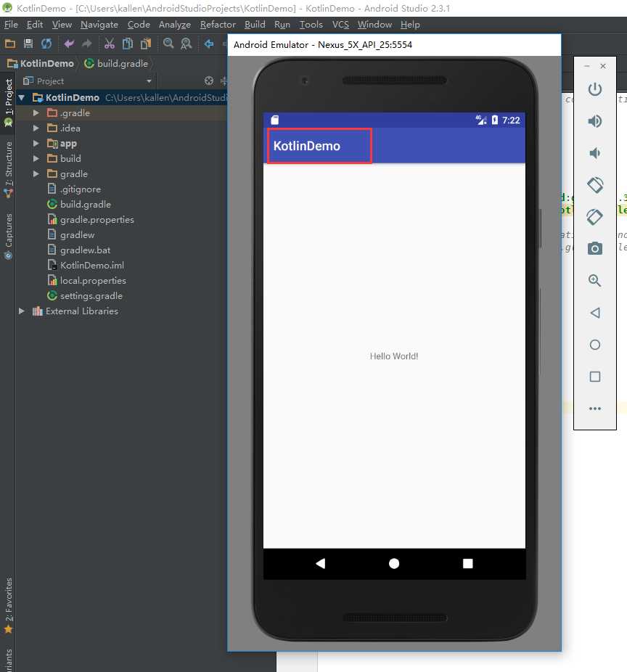627x672 pixels.
Task: Click the emulator Volume Down icon
Action: [594, 153]
